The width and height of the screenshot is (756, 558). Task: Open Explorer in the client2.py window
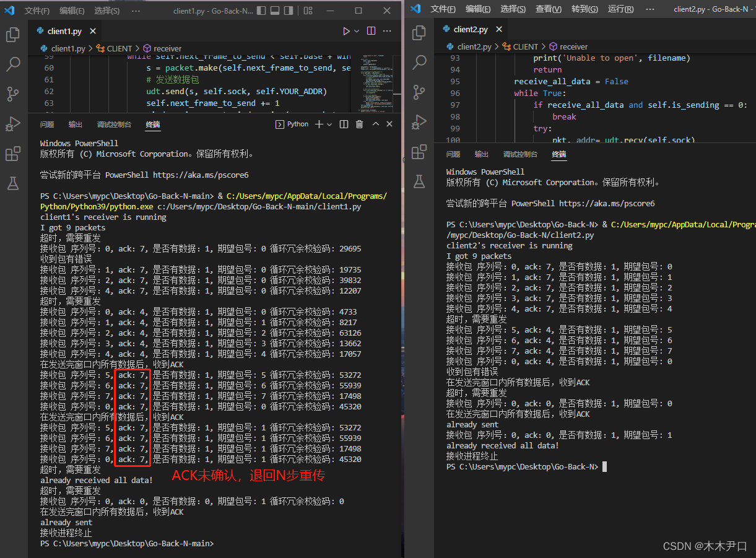coord(419,32)
